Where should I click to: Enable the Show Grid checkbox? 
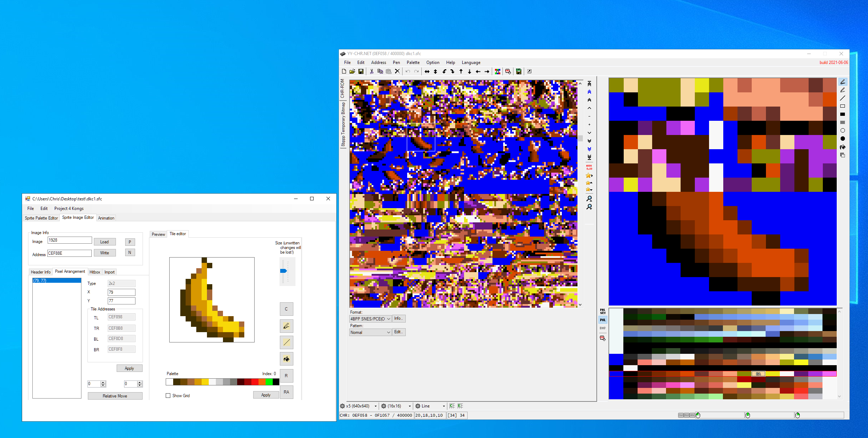168,395
